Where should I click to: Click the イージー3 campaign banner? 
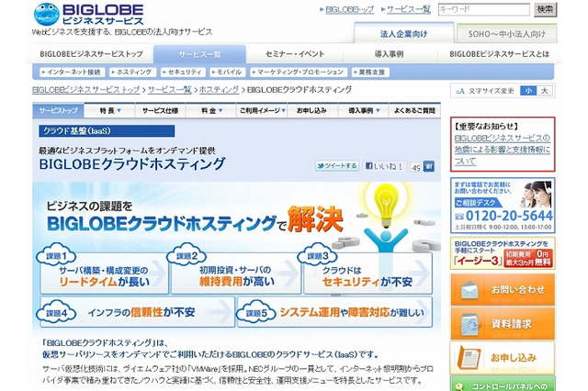point(503,253)
